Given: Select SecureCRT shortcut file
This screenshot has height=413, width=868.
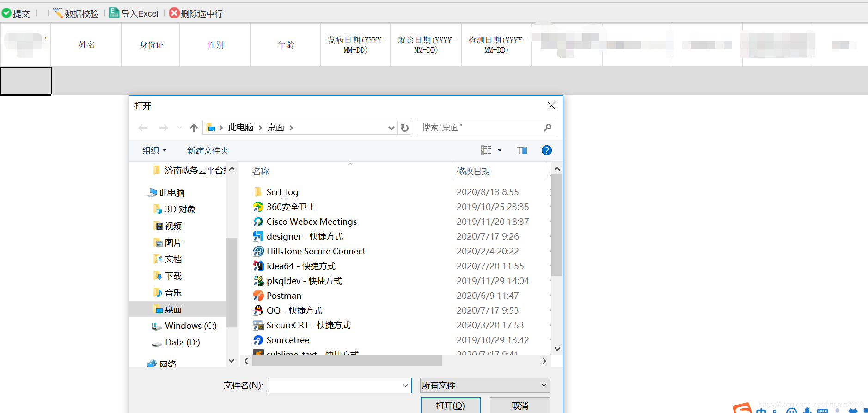Looking at the screenshot, I should click(x=302, y=325).
